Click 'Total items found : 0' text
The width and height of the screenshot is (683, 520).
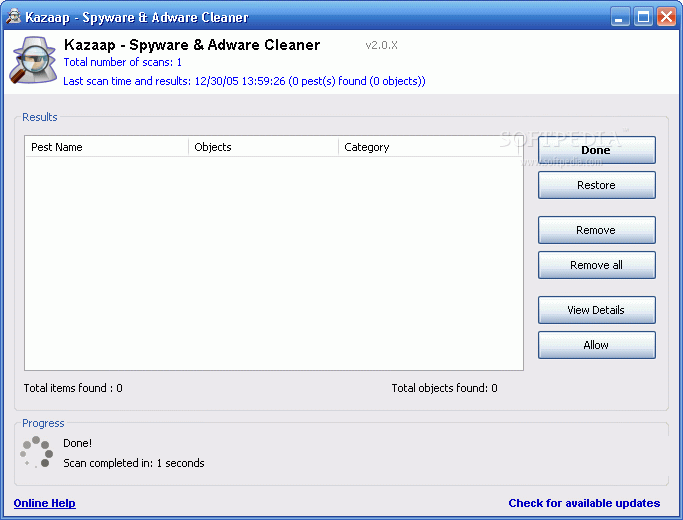[73, 388]
